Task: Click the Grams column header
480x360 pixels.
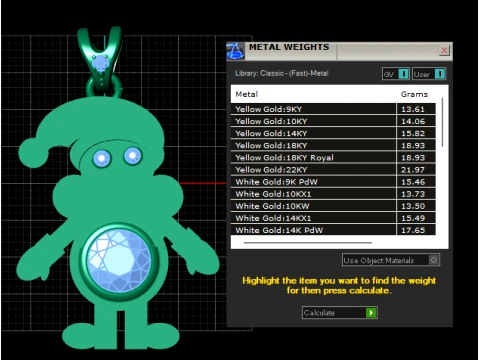Action: (414, 94)
